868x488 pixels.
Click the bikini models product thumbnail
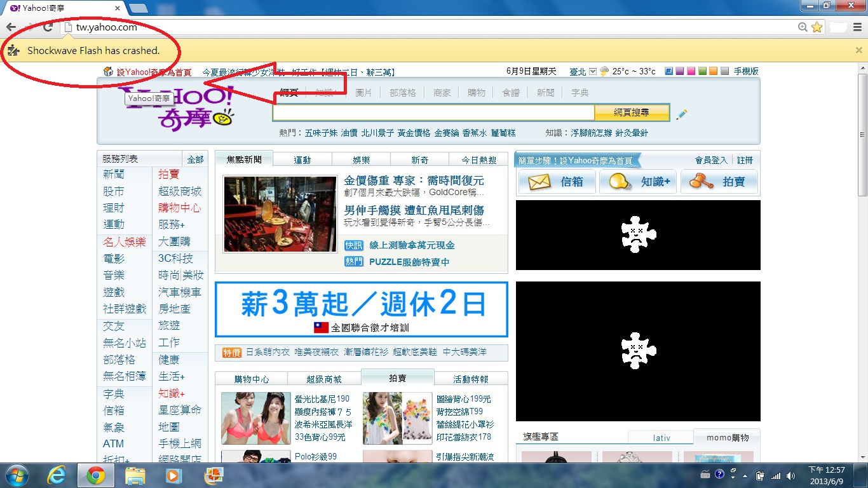[x=256, y=418]
